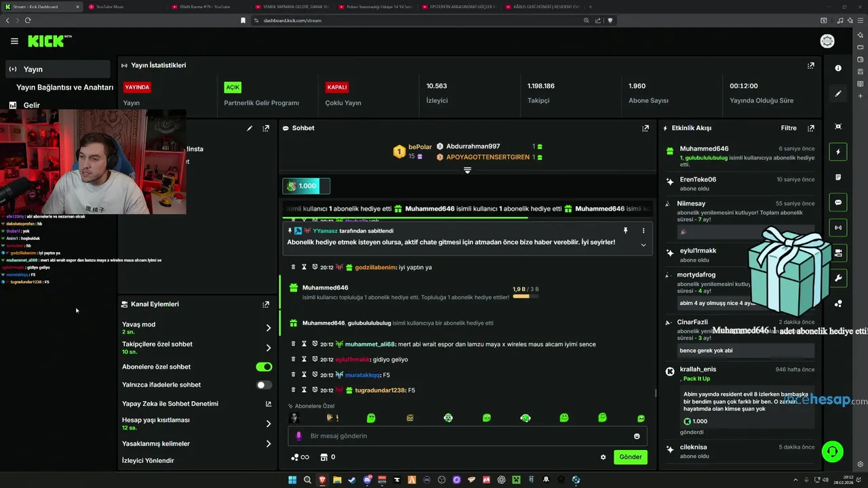Open chat settings gear icon
This screenshot has width=868, height=488.
pos(603,457)
